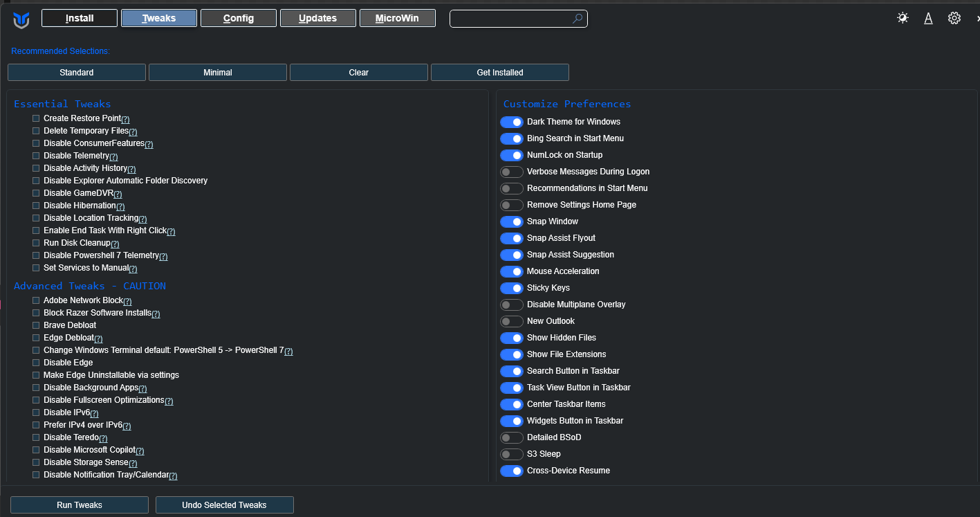Viewport: 980px width, 517px height.
Task: Clear all tweak selections
Action: [358, 72]
